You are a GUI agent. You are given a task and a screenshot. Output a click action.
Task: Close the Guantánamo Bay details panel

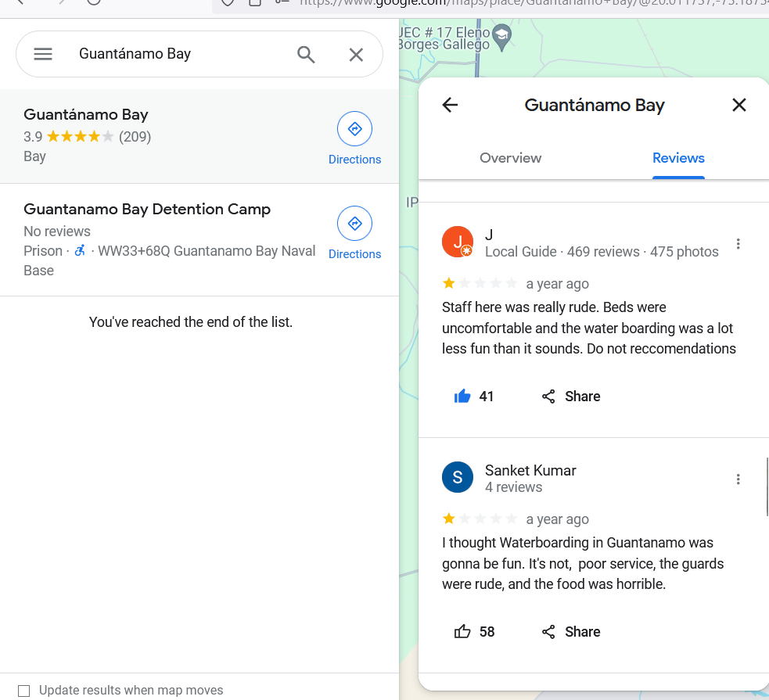click(x=739, y=105)
